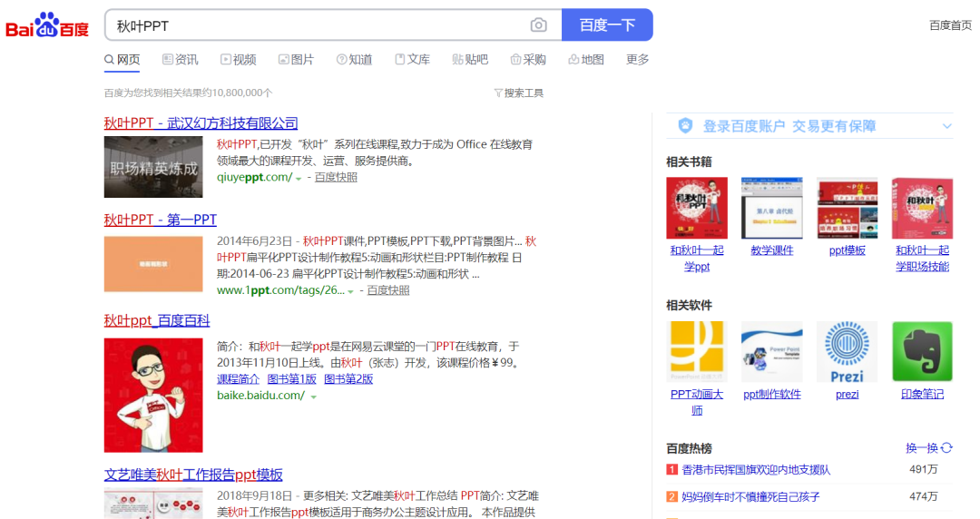This screenshot has height=519, width=980.
Task: Click the orange 第一PPT result thumbnail
Action: point(153,265)
